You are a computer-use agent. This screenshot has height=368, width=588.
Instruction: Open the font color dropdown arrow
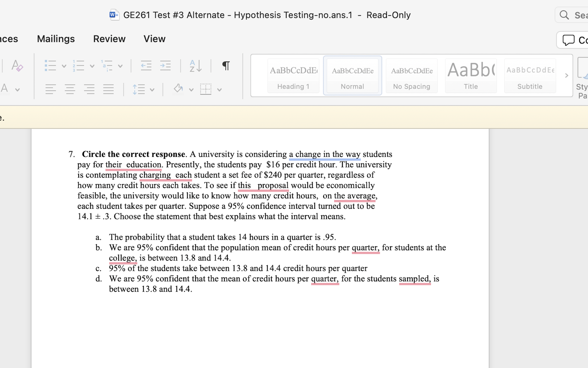pyautogui.click(x=18, y=90)
